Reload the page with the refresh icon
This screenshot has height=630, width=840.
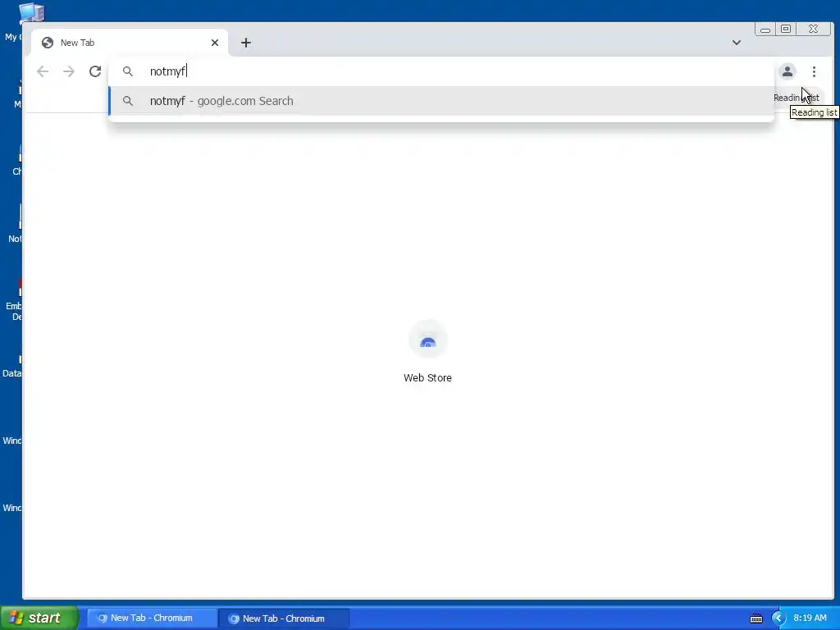(95, 71)
